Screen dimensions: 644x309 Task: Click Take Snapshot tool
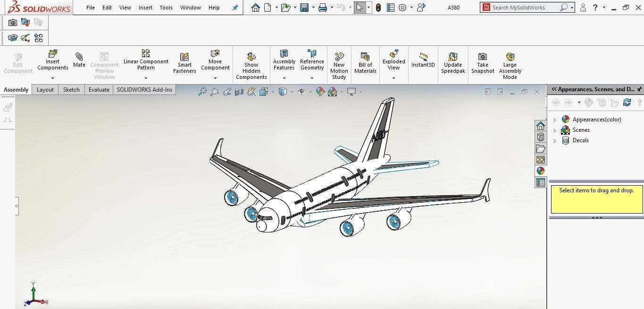[483, 63]
